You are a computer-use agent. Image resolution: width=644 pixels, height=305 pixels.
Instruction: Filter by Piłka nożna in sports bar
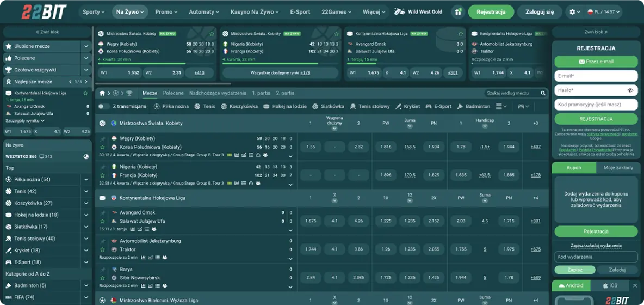pos(171,106)
